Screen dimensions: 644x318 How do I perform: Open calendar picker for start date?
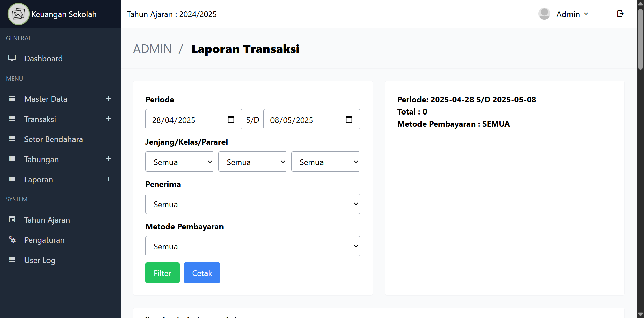[231, 119]
